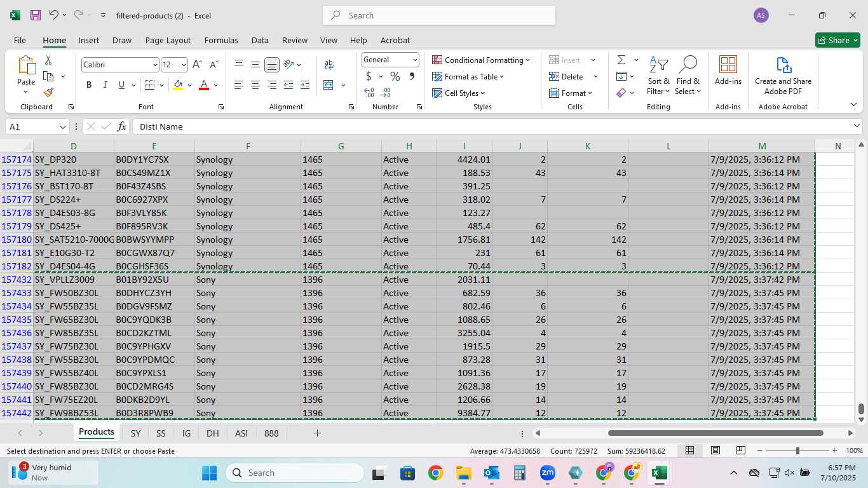
Task: Decrease font size with the smaller A
Action: click(x=214, y=65)
